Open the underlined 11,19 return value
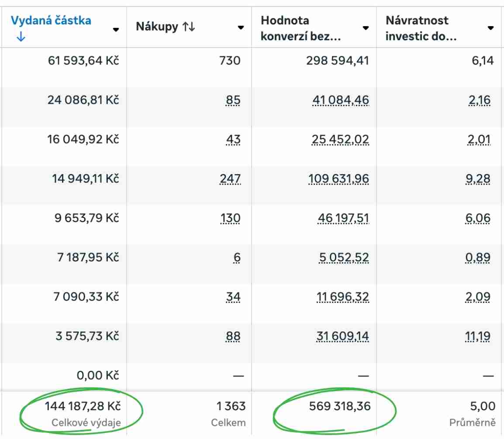The height and width of the screenshot is (439, 504). pos(478,336)
